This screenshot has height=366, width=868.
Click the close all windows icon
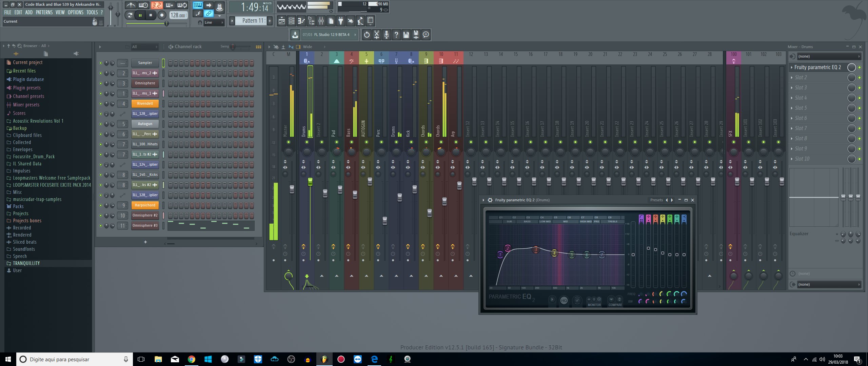point(370,21)
